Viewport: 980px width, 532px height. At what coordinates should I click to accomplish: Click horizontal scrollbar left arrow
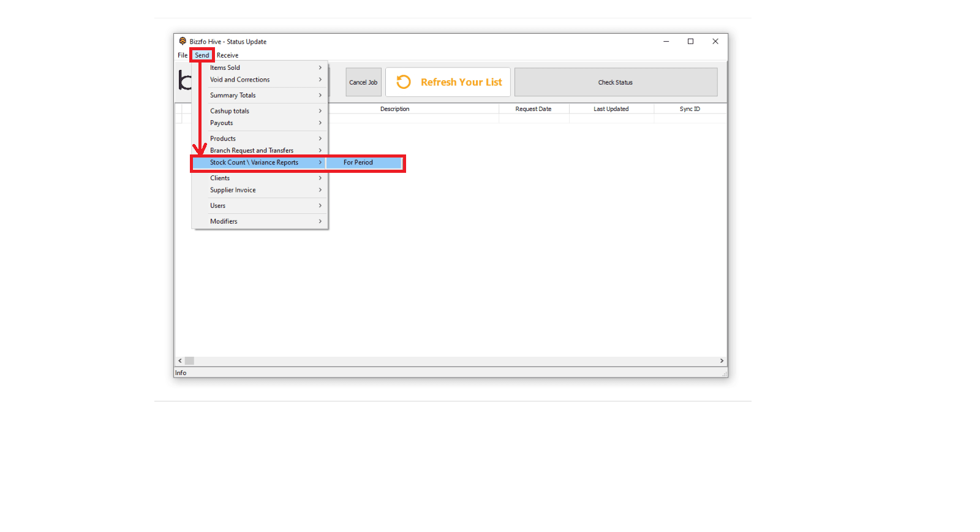coord(179,361)
